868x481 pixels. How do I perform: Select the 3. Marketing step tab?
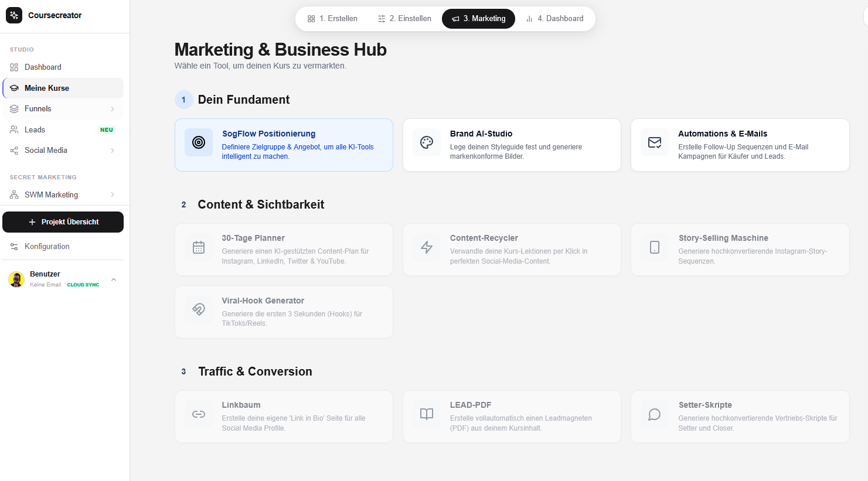478,19
